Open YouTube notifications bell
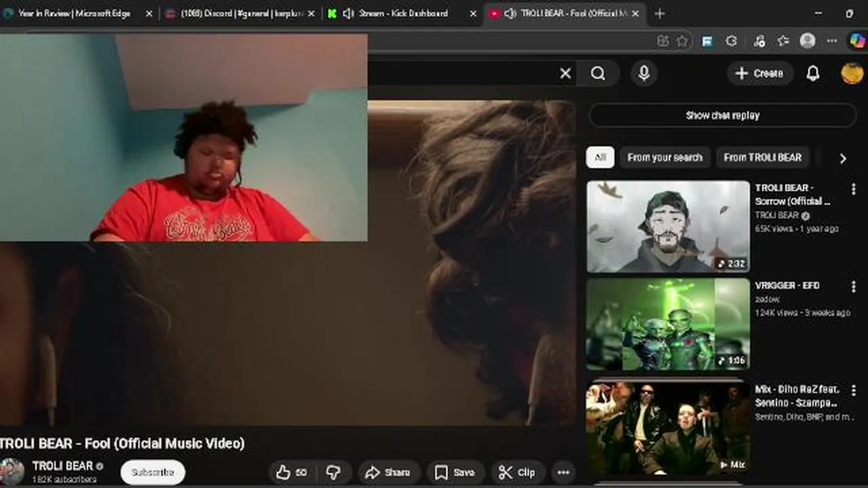Screen dimensions: 868x488 (x=812, y=73)
